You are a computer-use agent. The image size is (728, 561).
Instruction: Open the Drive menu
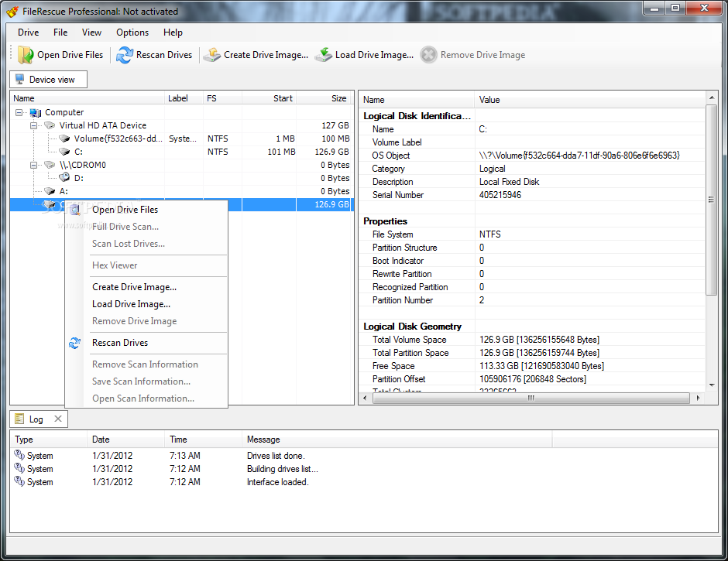[29, 32]
